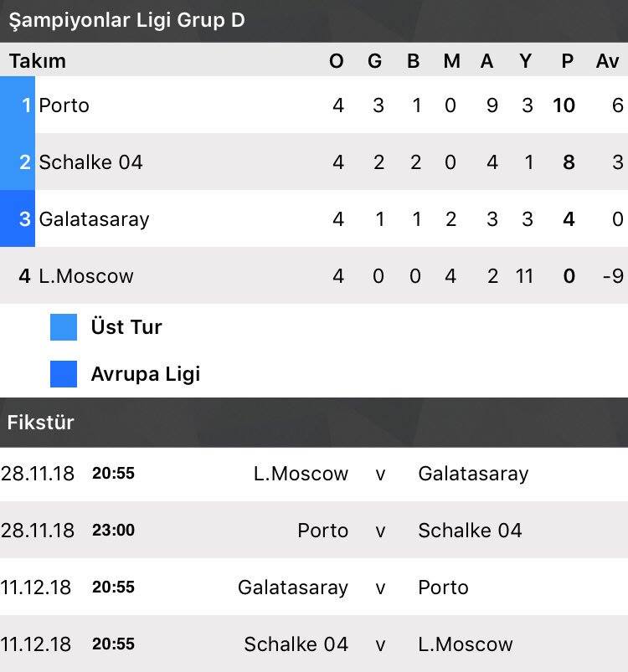Click the Üst Tur legend label
The image size is (628, 672).
pos(126,327)
